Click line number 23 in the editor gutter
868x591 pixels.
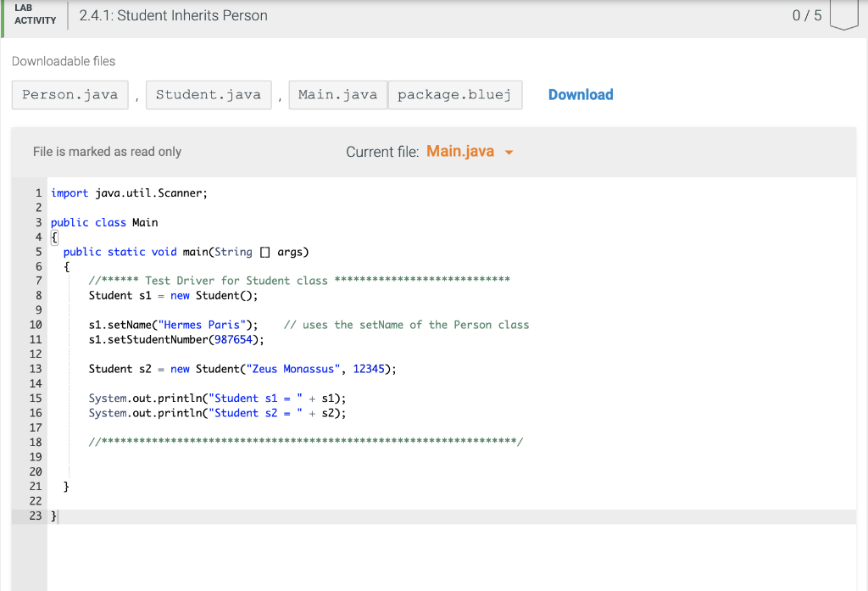35,516
